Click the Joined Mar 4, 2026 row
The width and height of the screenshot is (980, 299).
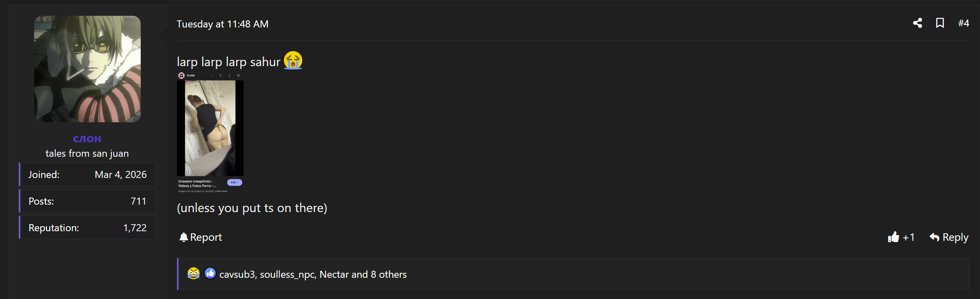click(x=87, y=175)
